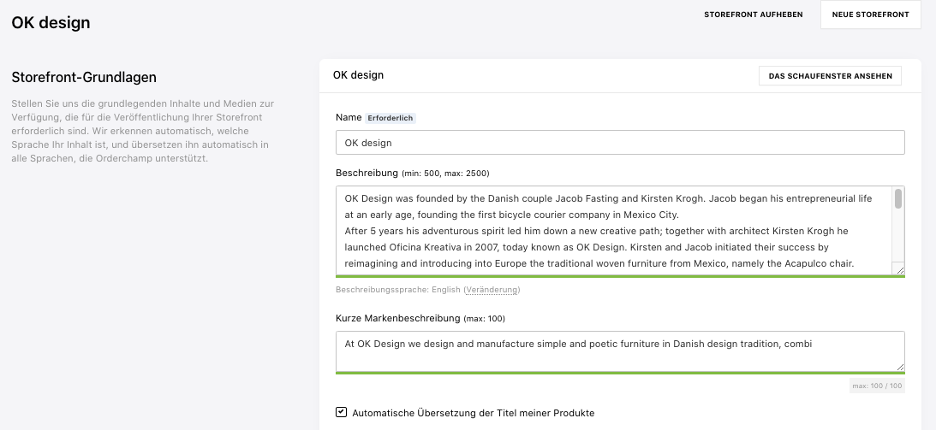The width and height of the screenshot is (936, 430).
Task: Click the Beschreibung textarea resize handle
Action: [x=900, y=270]
